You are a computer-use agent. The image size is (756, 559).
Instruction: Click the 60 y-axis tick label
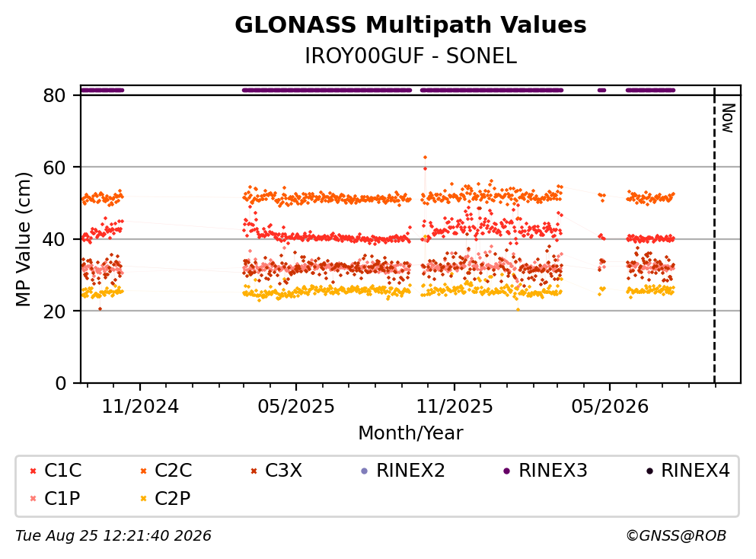point(54,168)
